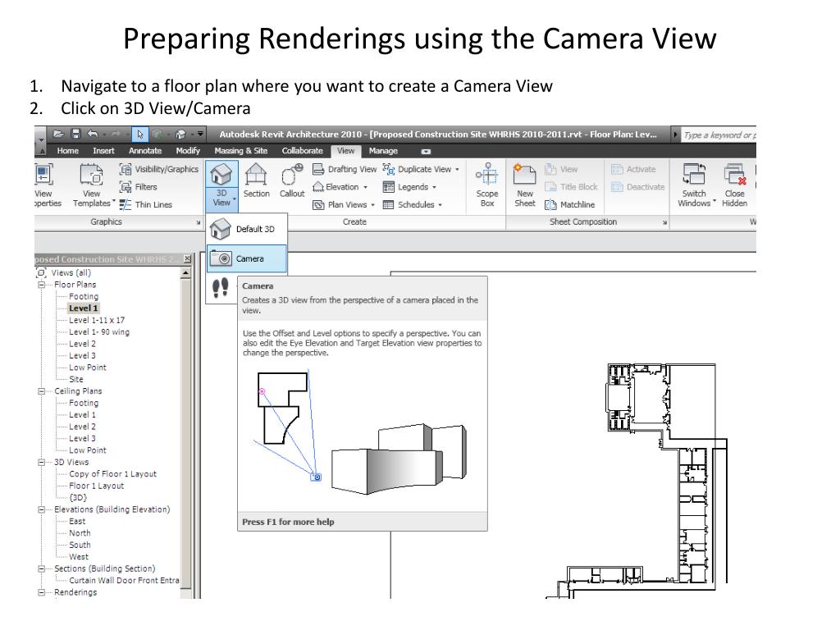840x630 pixels.
Task: Toggle Thin Lines display
Action: click(146, 204)
